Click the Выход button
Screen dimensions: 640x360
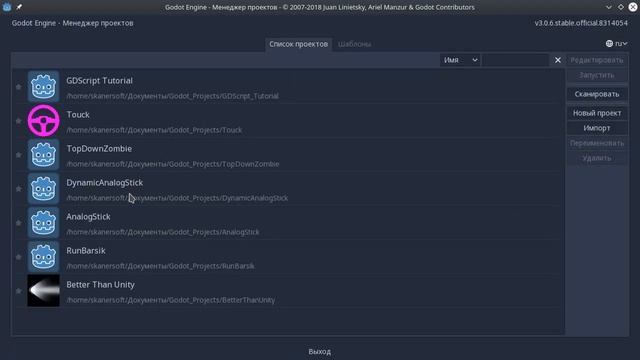coord(320,351)
